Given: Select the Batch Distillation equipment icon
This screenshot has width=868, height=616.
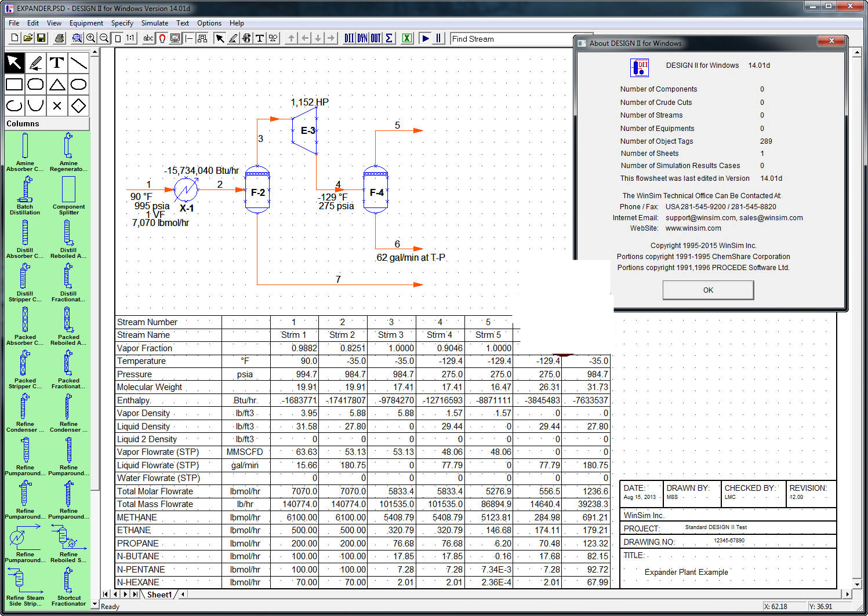Looking at the screenshot, I should tap(25, 195).
